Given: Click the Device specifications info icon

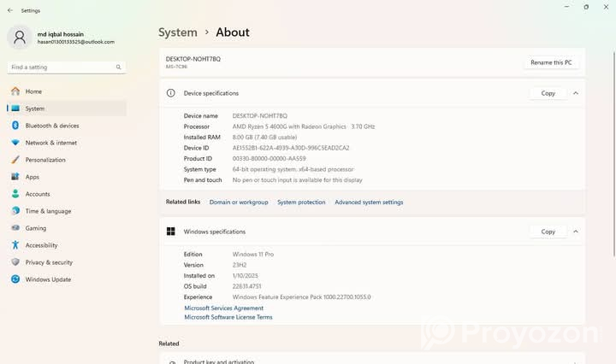Looking at the screenshot, I should (170, 93).
